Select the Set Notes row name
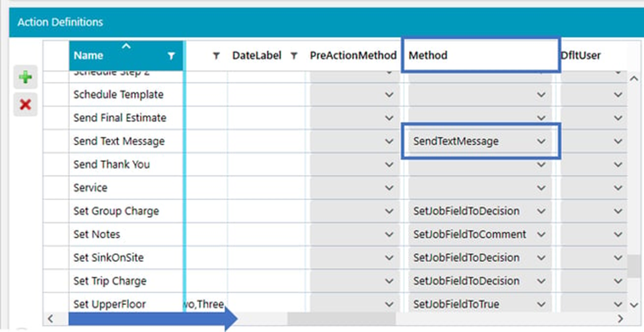This screenshot has width=644, height=332. coord(97,234)
